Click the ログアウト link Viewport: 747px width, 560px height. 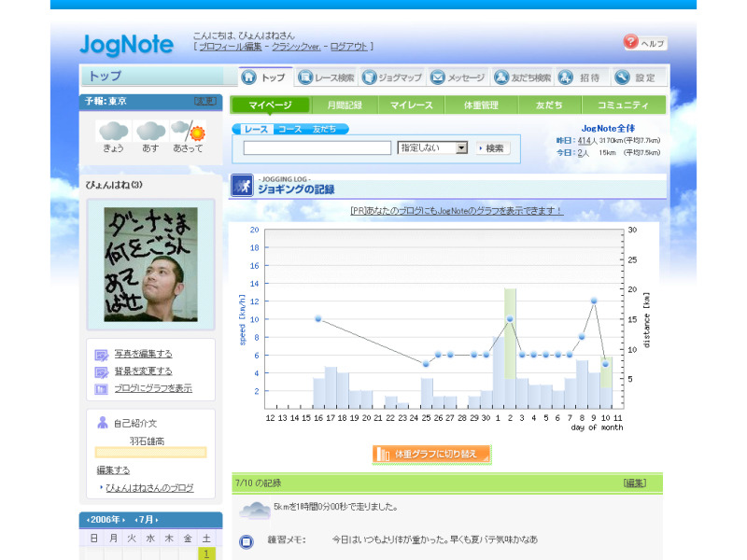[x=348, y=47]
